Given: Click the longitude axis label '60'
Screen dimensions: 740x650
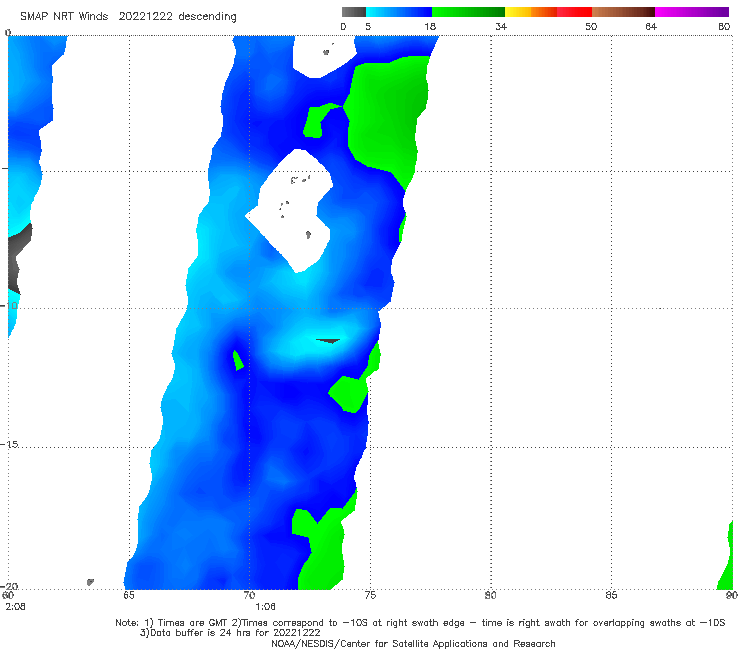Looking at the screenshot, I should 8,595.
